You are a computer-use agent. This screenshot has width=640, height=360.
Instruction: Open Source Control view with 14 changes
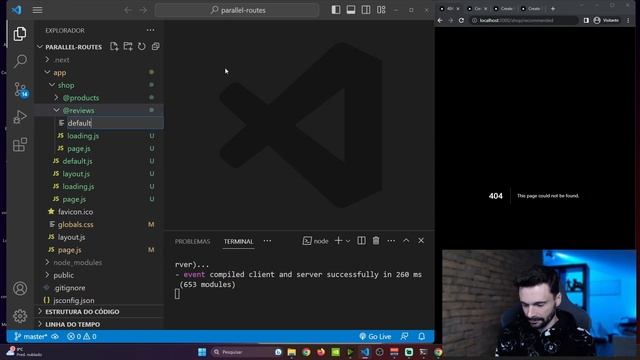20,89
